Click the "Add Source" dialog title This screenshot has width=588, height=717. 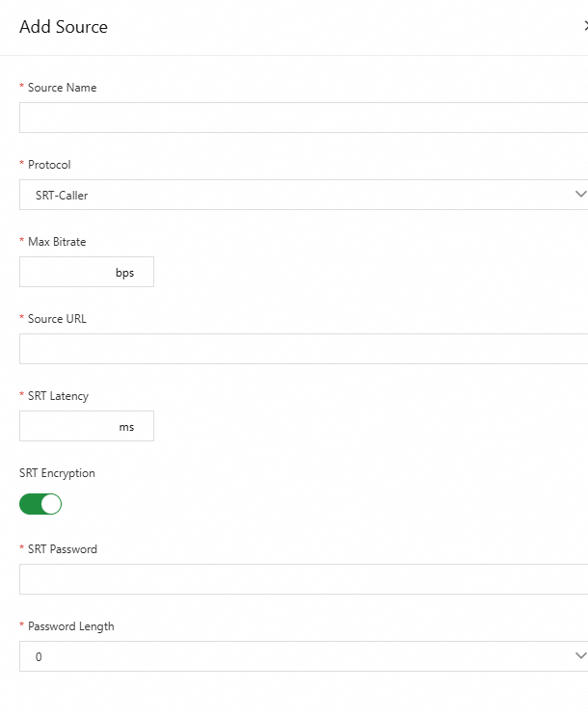[64, 27]
